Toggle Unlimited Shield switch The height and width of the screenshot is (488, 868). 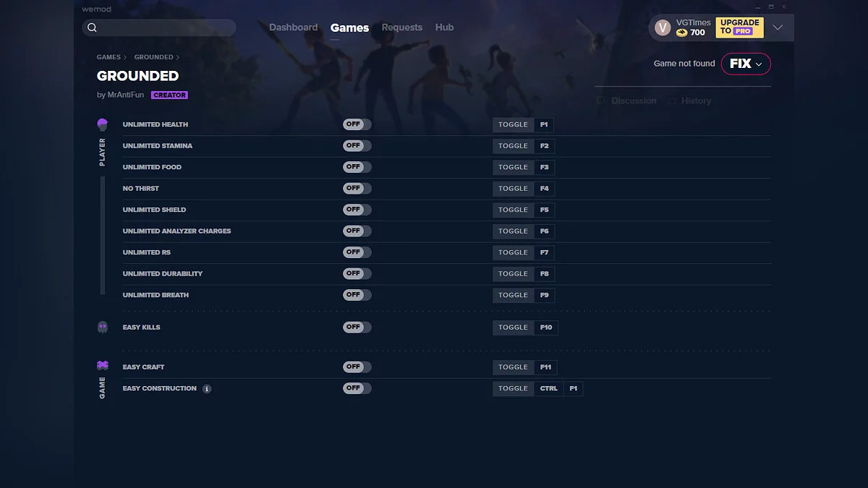click(357, 210)
